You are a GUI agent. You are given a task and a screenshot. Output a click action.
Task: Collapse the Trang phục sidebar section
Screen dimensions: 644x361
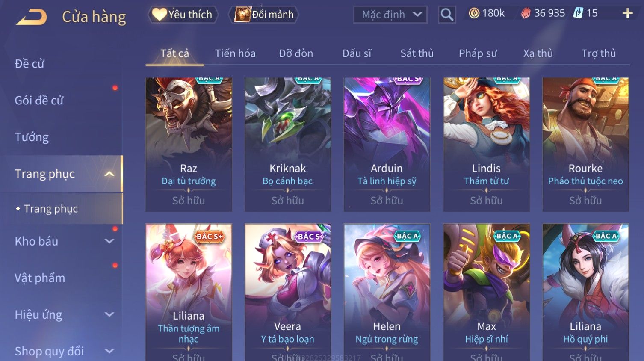[109, 174]
